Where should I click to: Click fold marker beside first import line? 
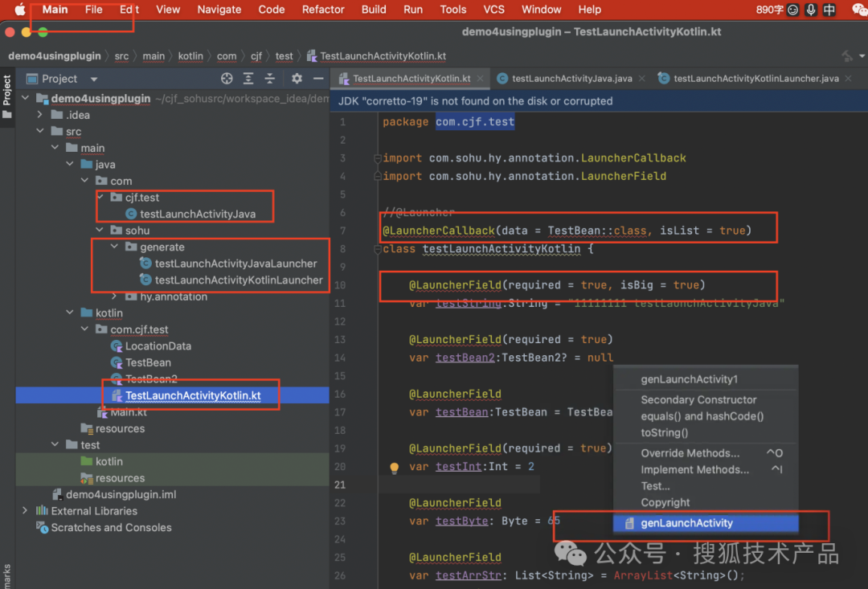tap(378, 158)
